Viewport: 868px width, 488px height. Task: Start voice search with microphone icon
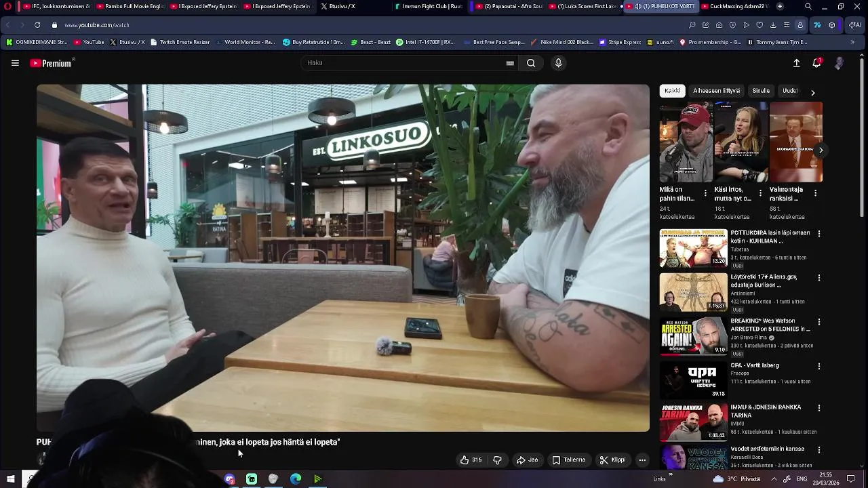pyautogui.click(x=558, y=63)
